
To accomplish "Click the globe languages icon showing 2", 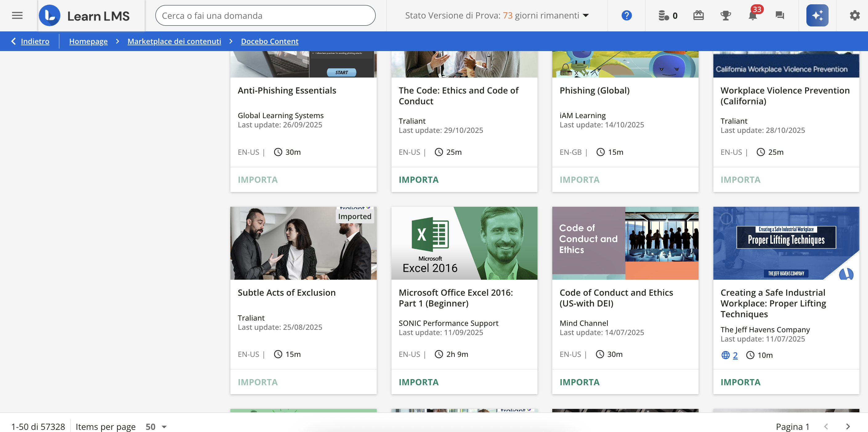I will 725,355.
